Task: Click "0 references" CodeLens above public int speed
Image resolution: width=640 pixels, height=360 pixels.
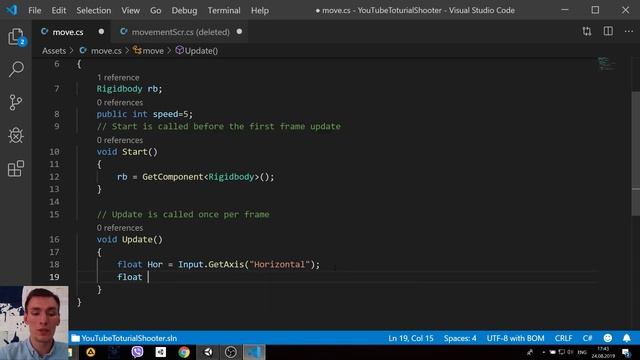Action: [120, 102]
